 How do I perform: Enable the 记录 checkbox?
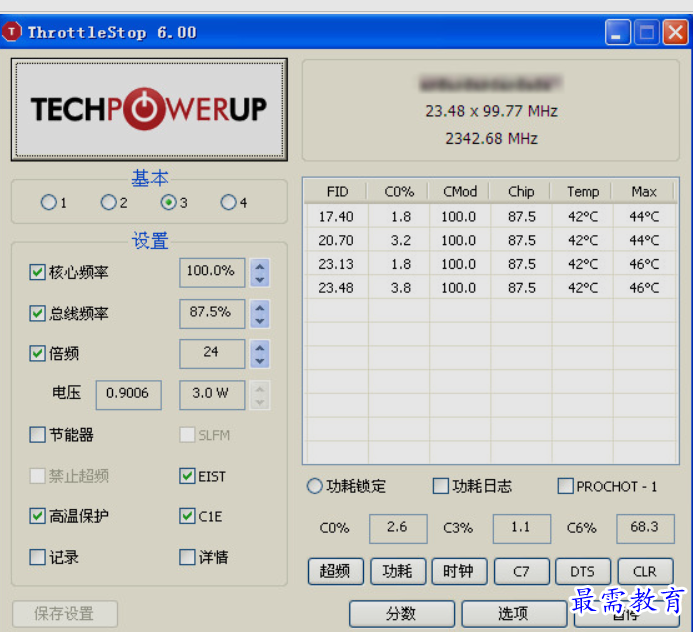tap(38, 557)
